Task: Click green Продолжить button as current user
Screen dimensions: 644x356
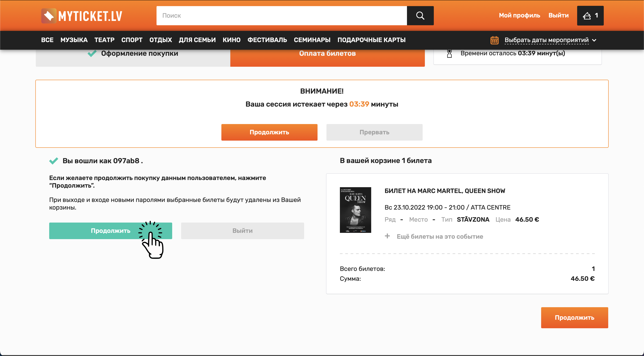Action: [x=110, y=231]
